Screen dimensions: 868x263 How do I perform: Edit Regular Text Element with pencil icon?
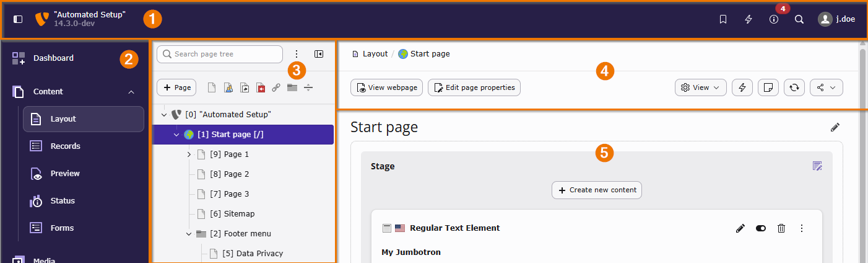(740, 229)
